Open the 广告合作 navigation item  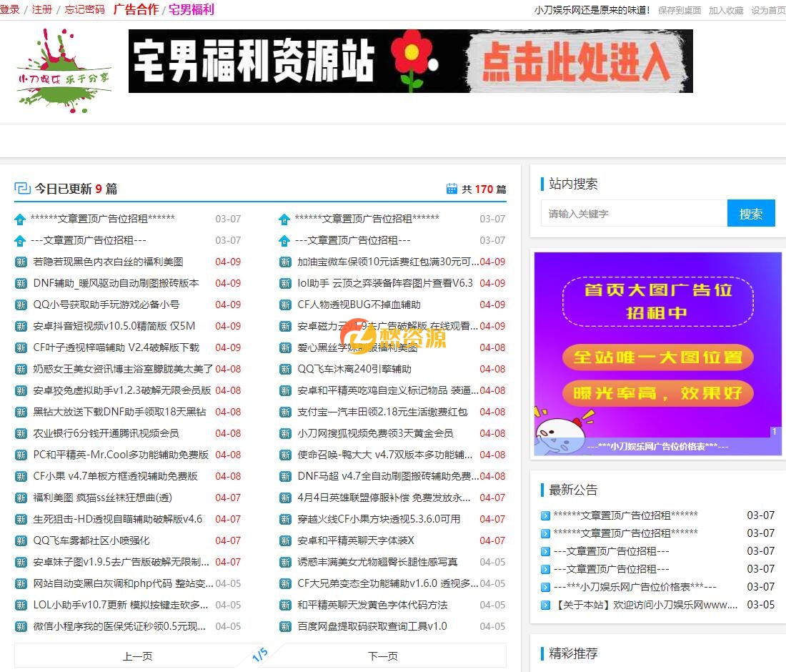[139, 11]
